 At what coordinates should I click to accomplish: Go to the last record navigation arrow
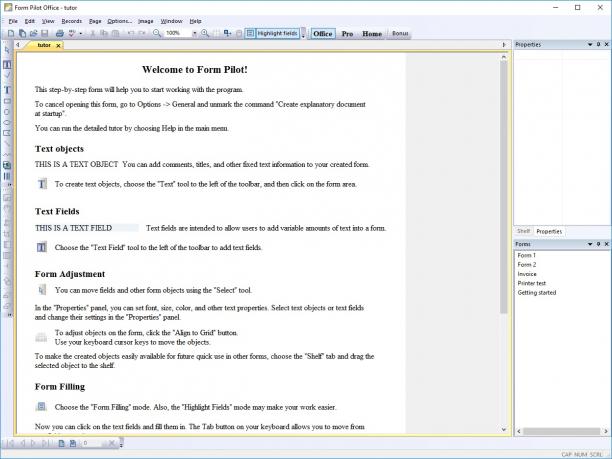tap(46, 443)
